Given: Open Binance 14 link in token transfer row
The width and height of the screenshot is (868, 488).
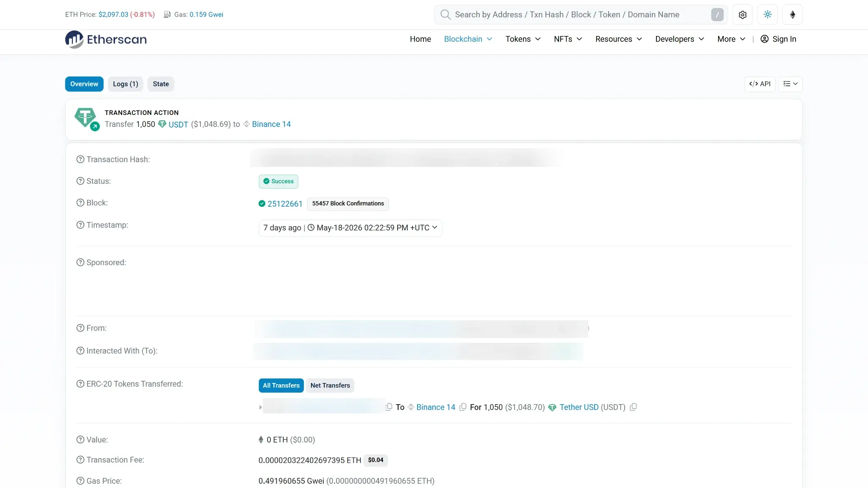Looking at the screenshot, I should click(x=436, y=407).
